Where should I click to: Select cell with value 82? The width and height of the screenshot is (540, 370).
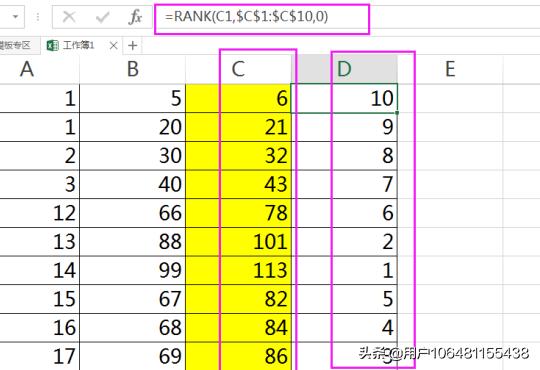(x=238, y=299)
